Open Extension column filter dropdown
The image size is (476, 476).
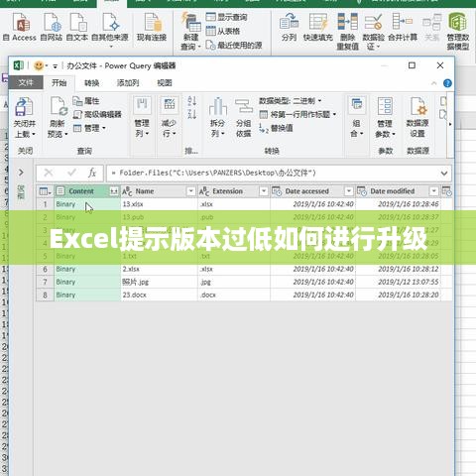[x=264, y=191]
